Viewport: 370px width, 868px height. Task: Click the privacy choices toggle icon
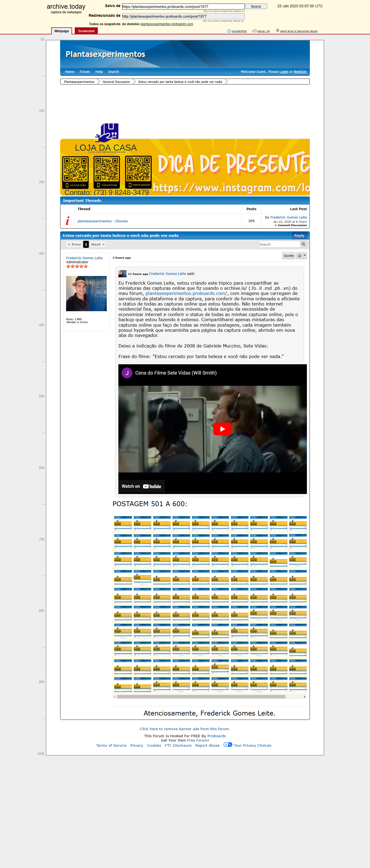click(x=228, y=745)
